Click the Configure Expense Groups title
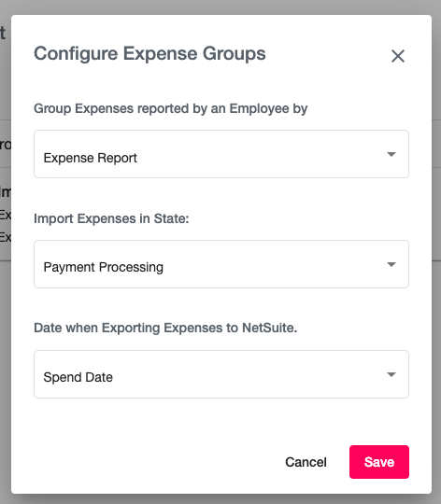 tap(149, 53)
